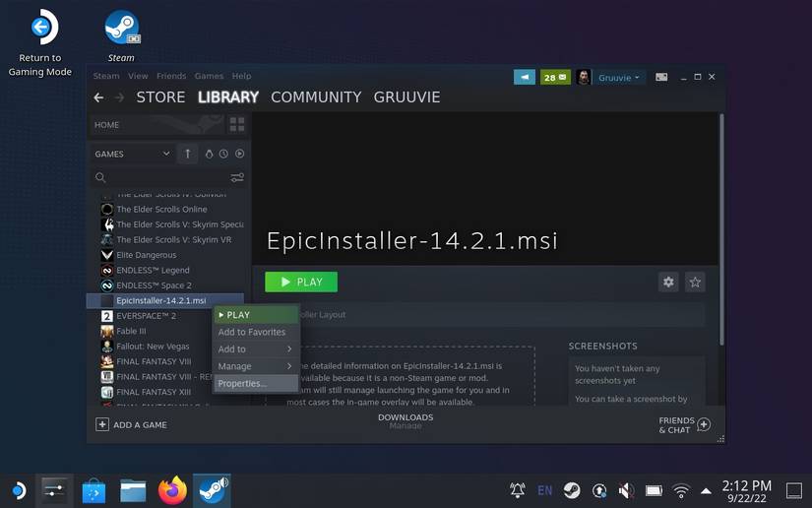Viewport: 812px width, 508px height.
Task: Switch to the STORE tab
Action: 160,97
